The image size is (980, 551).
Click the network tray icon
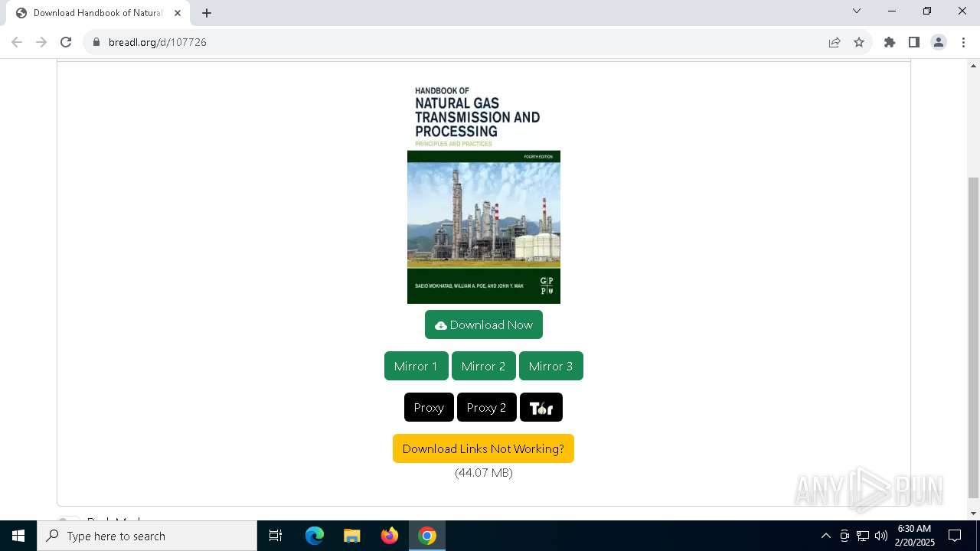(x=863, y=536)
